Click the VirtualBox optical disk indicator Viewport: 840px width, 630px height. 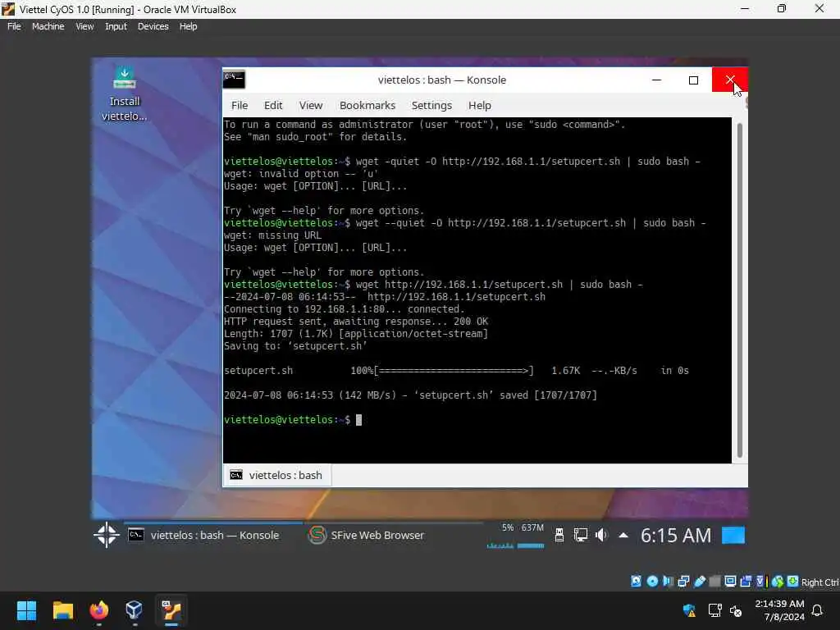[652, 582]
